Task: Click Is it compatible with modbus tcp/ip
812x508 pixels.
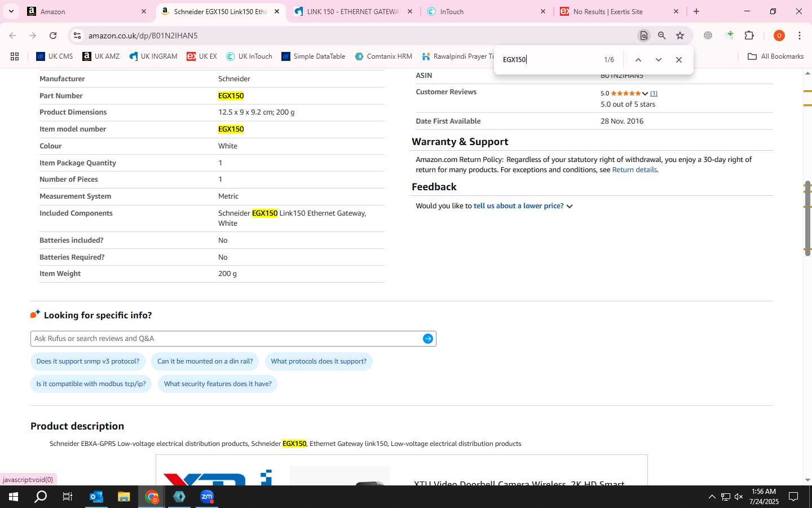Action: tap(91, 384)
